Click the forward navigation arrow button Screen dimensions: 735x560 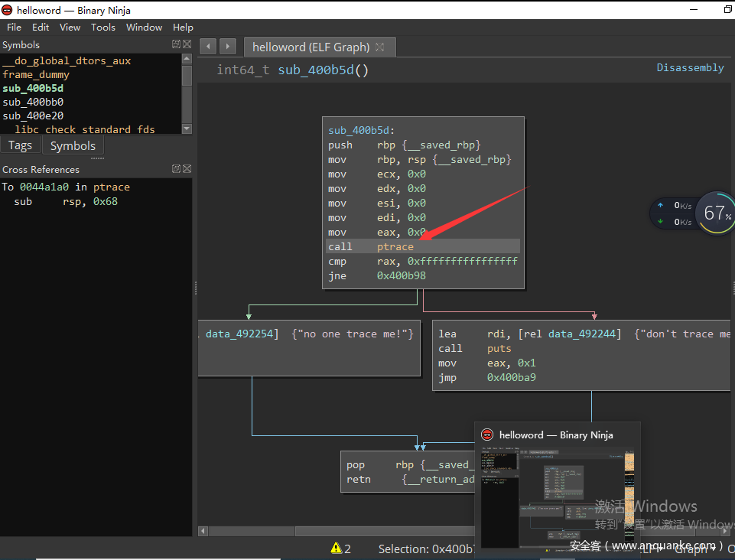(227, 47)
